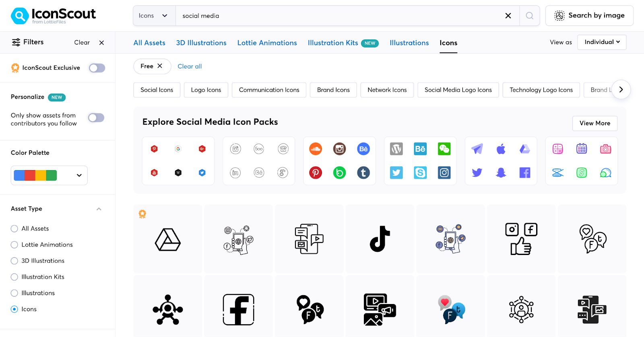Open Lottie Animations tab

pyautogui.click(x=267, y=43)
